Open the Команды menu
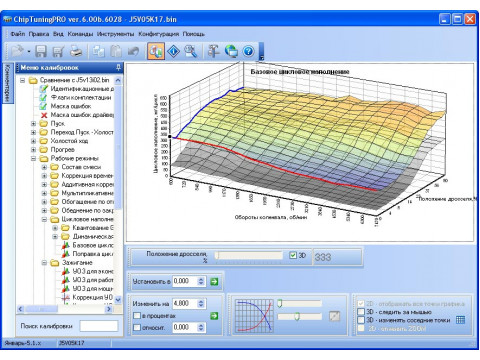The height and width of the screenshot is (360, 480). click(x=80, y=34)
